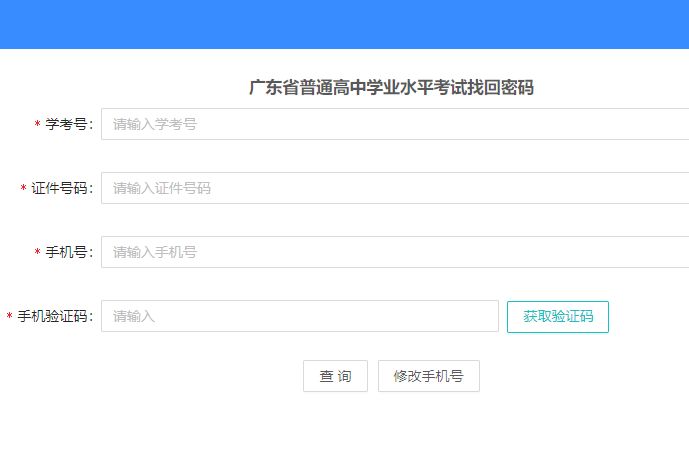
Task: Click the 学考号 input field
Action: 395,124
